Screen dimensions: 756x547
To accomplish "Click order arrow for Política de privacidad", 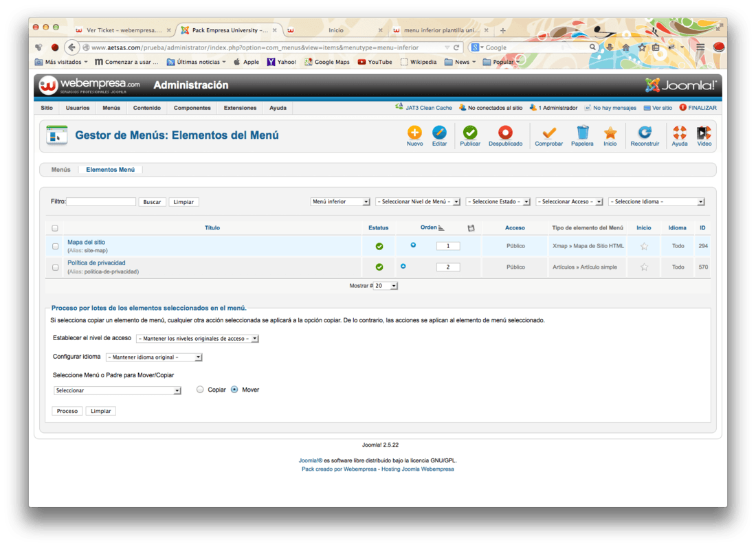I will (x=403, y=266).
